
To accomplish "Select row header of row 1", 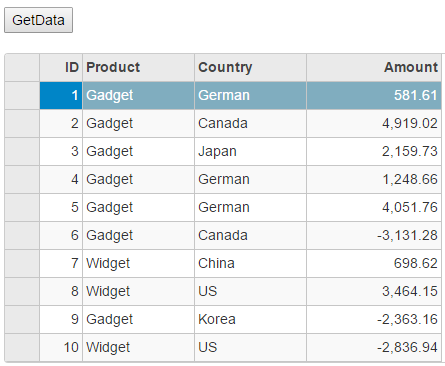I will point(22,95).
